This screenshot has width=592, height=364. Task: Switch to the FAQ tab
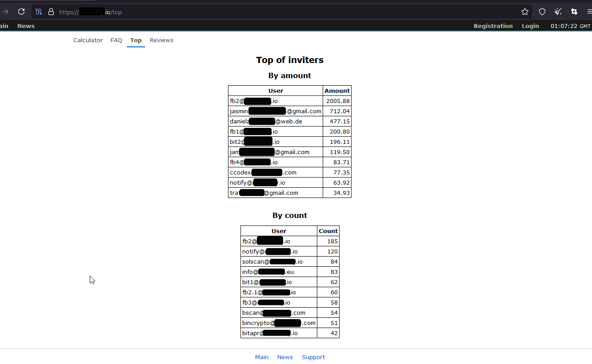[x=116, y=40]
